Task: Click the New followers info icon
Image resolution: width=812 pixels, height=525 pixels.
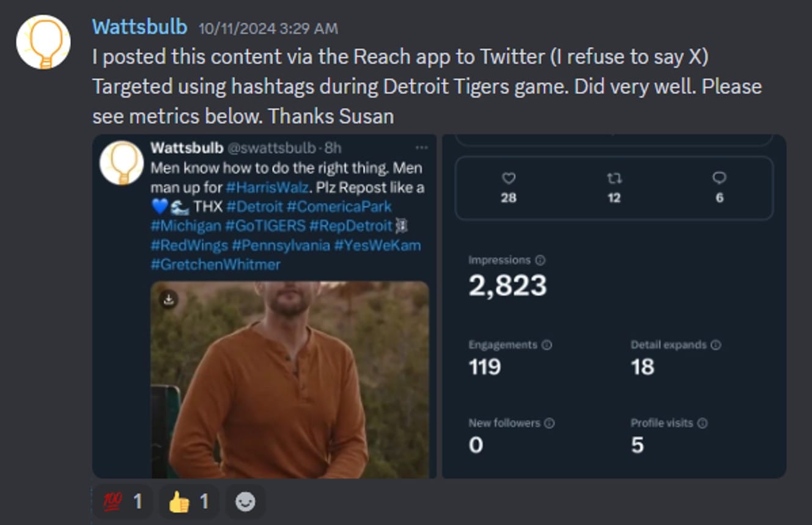Action: coord(549,423)
